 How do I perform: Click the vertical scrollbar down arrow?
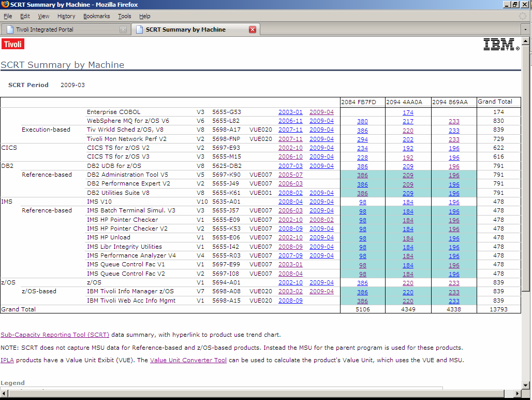[526, 385]
